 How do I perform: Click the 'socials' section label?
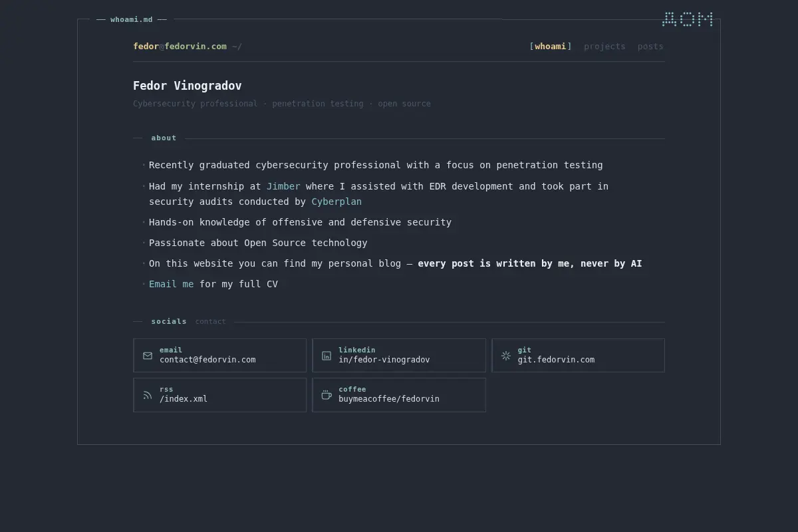click(x=169, y=322)
